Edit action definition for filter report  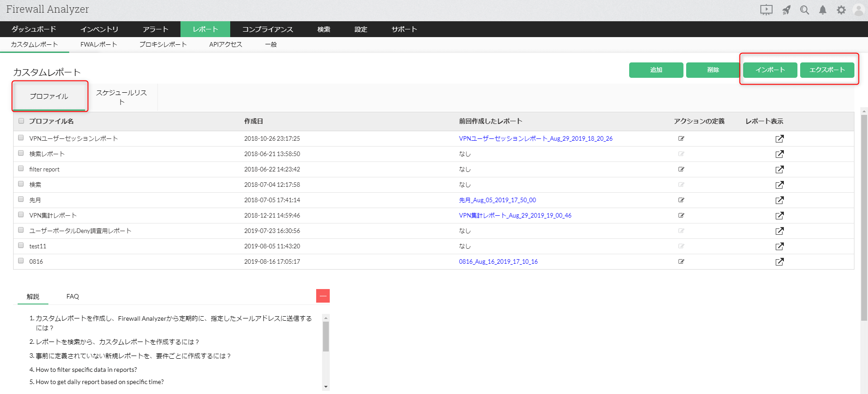point(681,169)
